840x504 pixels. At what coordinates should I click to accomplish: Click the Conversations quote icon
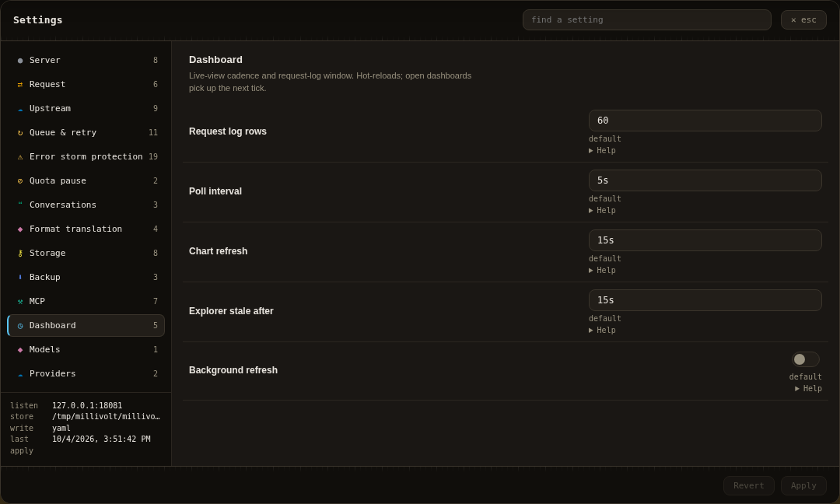click(19, 204)
